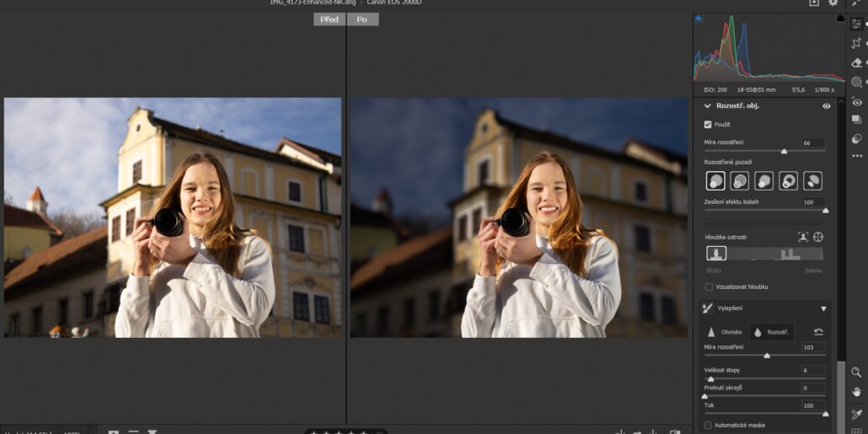Click the Hloubka ostrosti label
The image size is (868, 434).
click(x=726, y=237)
